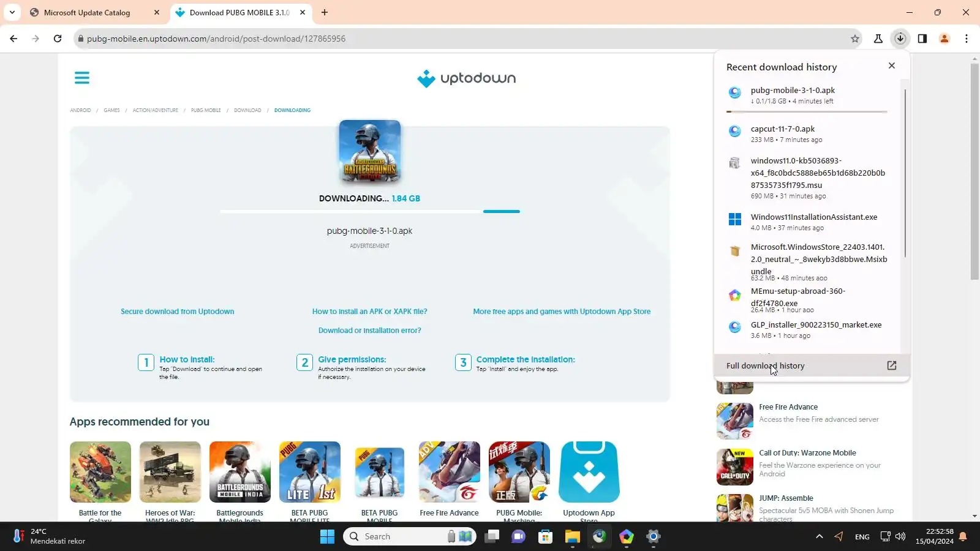Open Free Fire Advance sidebar link
Viewport: 980px width, 551px height.
pos(788,407)
